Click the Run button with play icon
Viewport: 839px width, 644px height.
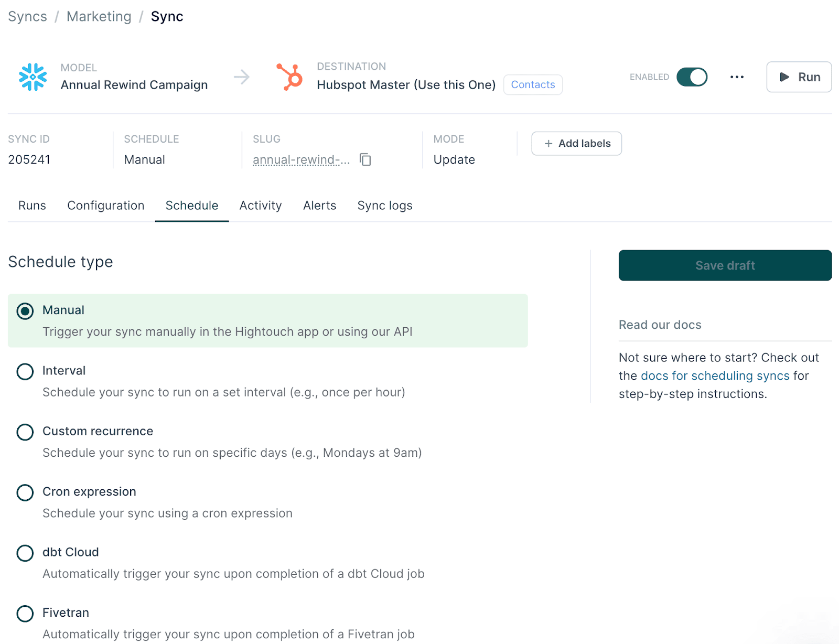[798, 77]
